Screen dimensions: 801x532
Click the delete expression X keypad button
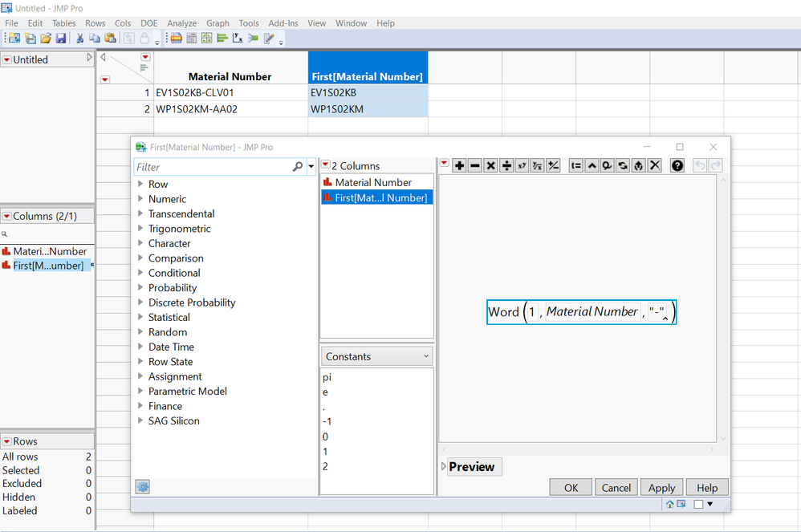click(655, 165)
